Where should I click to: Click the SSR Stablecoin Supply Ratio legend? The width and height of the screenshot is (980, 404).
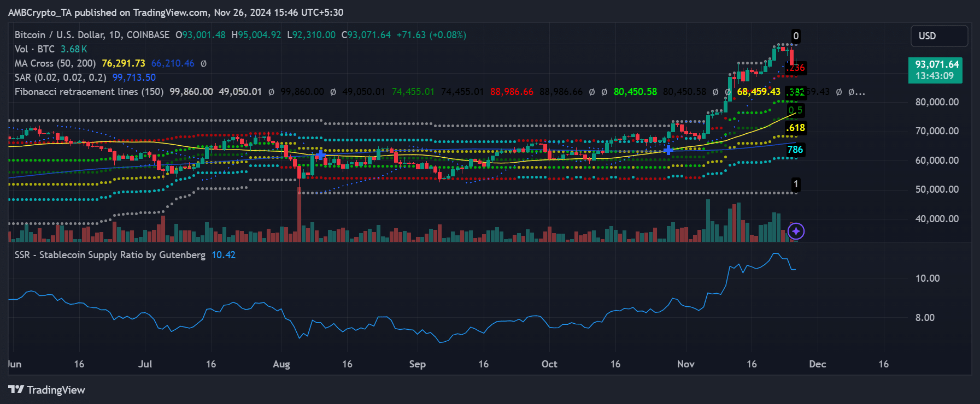tap(110, 255)
